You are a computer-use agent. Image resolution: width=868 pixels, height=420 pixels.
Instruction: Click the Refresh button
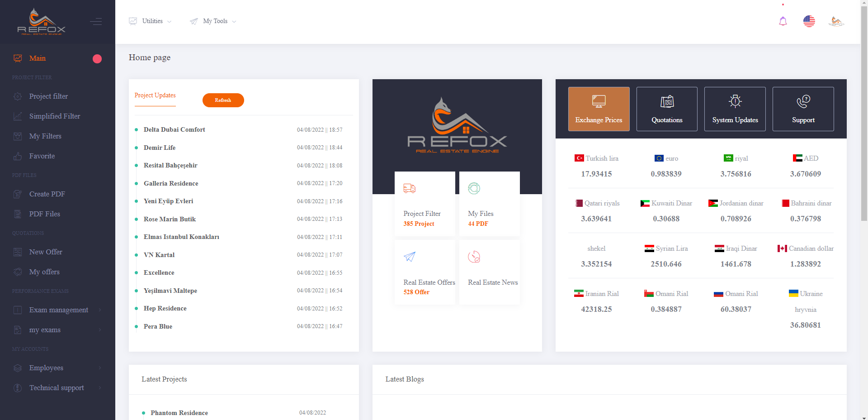[x=223, y=100]
